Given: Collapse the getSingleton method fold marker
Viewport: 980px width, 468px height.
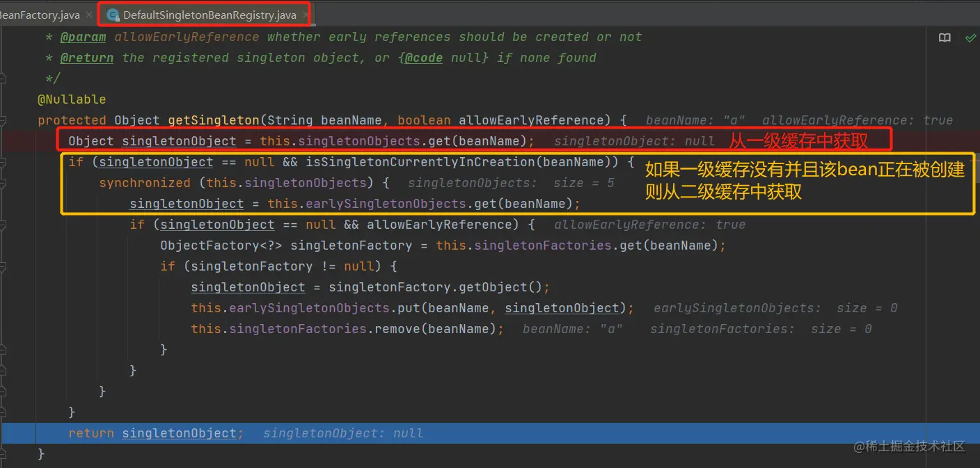Looking at the screenshot, I should [x=3, y=120].
